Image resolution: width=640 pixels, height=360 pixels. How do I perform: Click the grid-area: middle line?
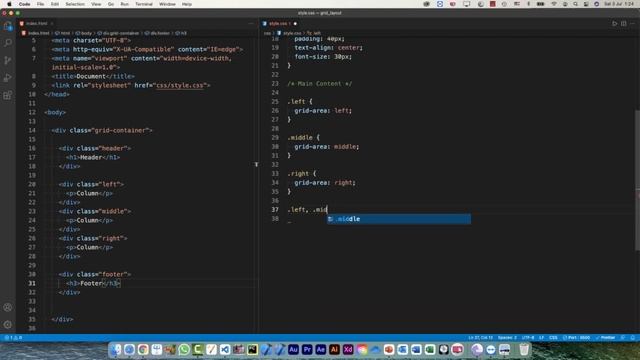coord(327,147)
